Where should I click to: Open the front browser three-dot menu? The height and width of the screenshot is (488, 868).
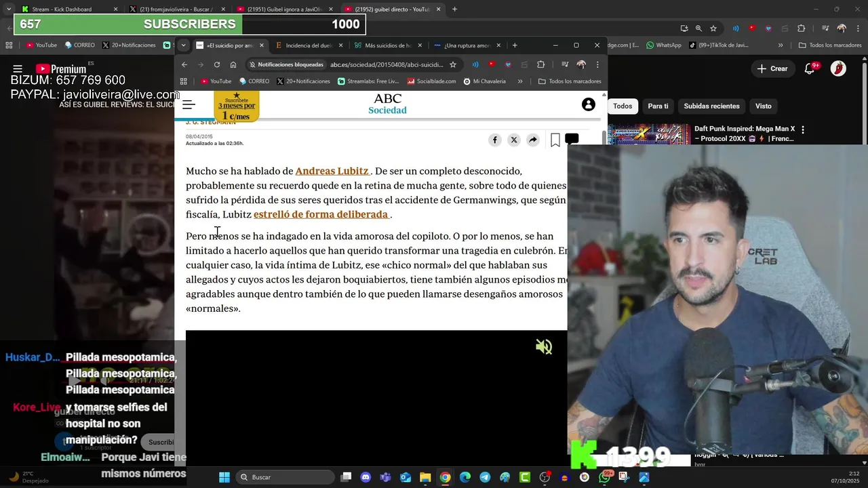tap(597, 64)
